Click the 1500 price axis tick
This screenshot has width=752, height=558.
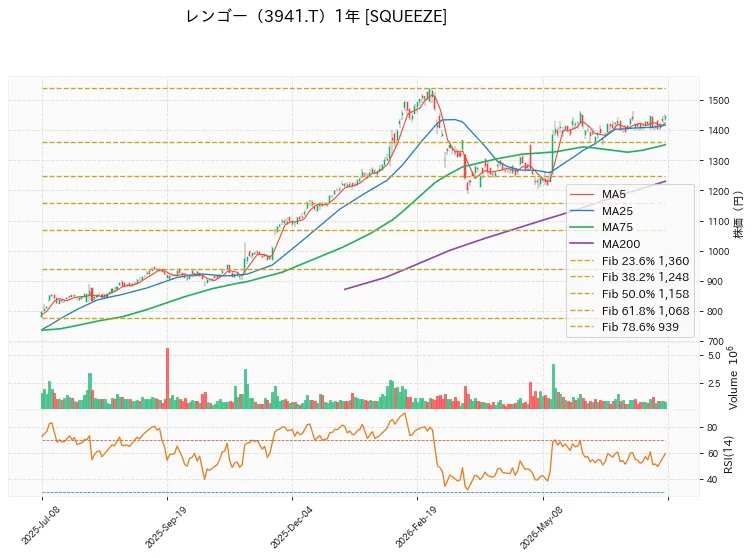tap(718, 101)
